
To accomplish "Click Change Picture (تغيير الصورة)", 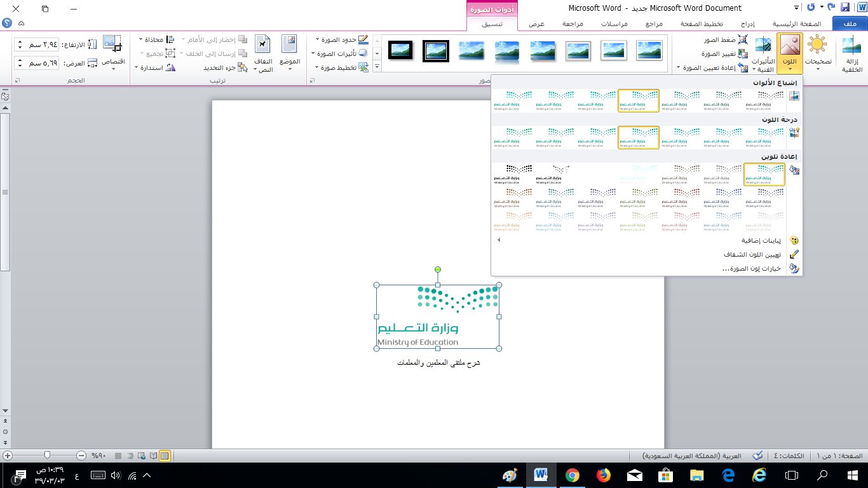I will [x=725, y=54].
